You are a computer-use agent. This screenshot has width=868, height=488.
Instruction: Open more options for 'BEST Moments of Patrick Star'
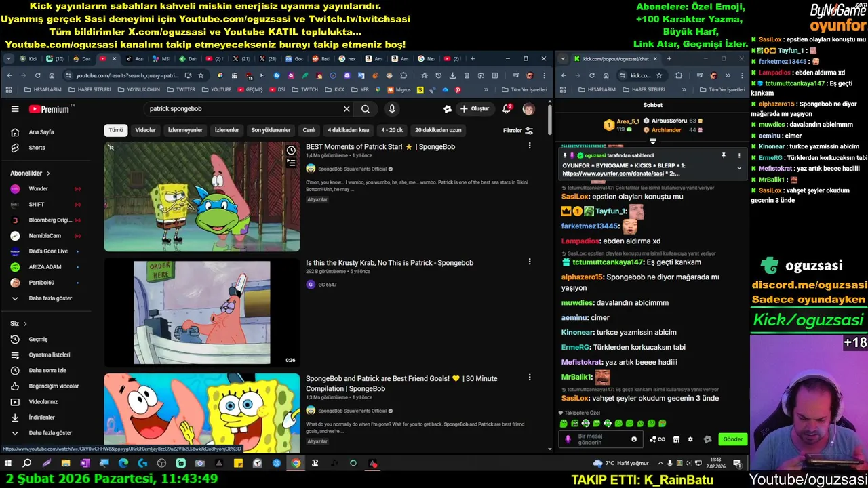(x=530, y=146)
